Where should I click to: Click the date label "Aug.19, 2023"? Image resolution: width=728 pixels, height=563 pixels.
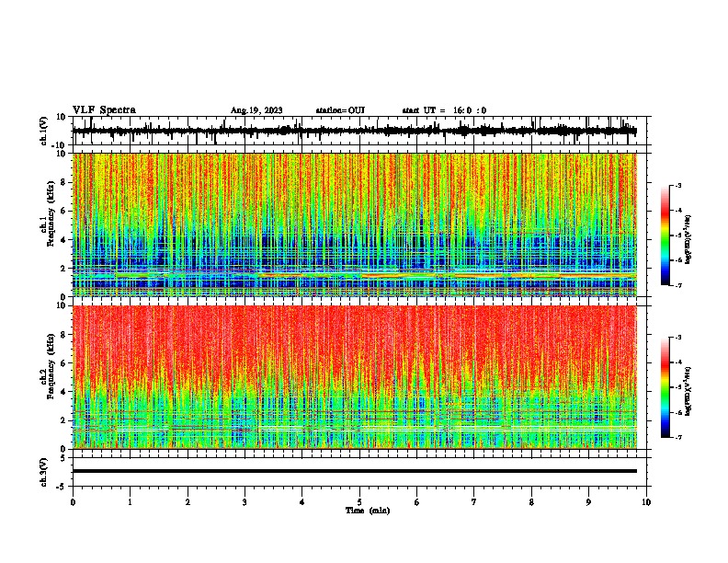(256, 110)
